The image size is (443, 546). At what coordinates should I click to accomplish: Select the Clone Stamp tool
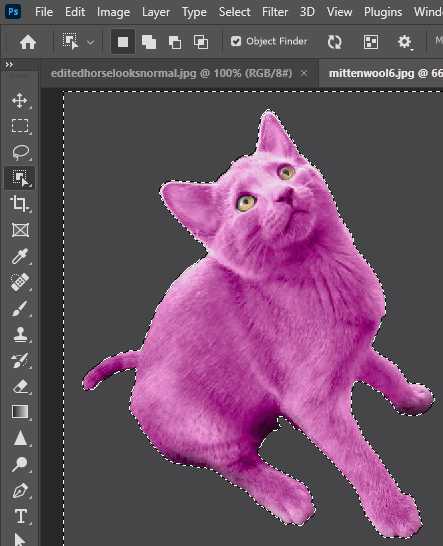click(x=20, y=335)
